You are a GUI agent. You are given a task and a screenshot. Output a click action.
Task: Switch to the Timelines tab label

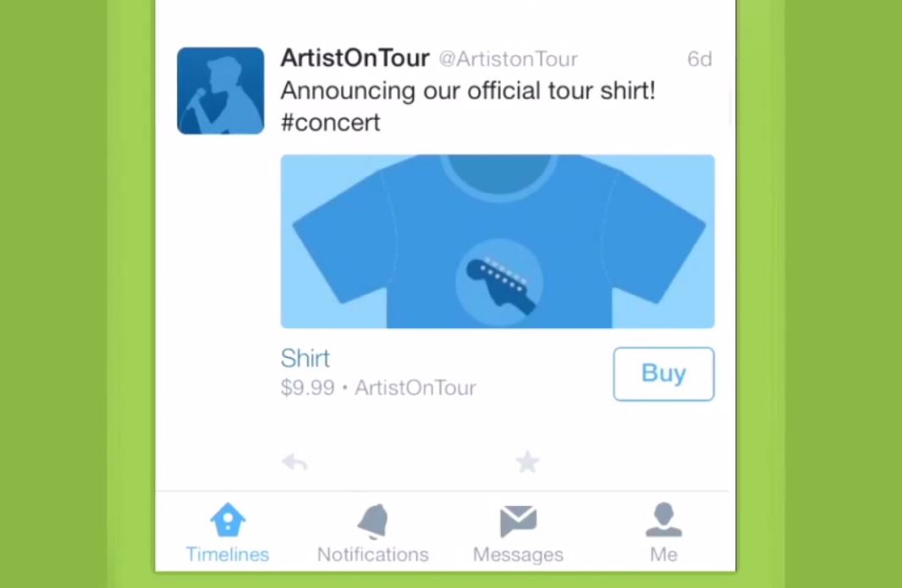coord(228,554)
